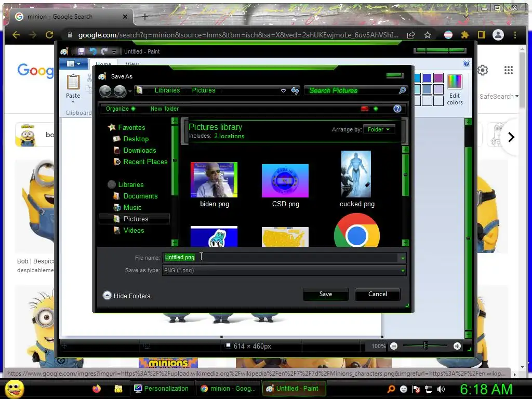Go forward in the Save As dialog
The width and height of the screenshot is (532, 399).
click(x=120, y=90)
